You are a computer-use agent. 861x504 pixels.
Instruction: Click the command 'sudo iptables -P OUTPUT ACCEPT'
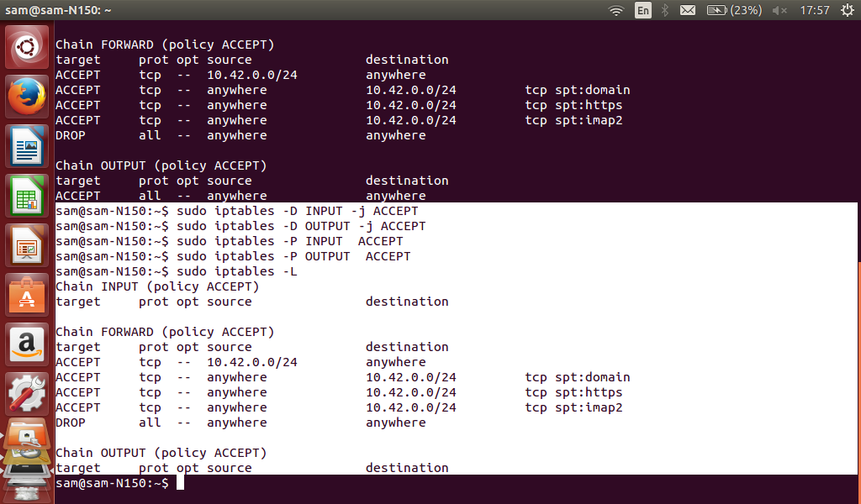(x=293, y=256)
